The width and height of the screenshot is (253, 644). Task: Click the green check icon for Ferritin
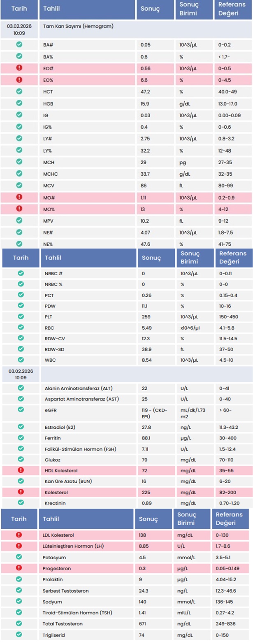pyautogui.click(x=21, y=437)
